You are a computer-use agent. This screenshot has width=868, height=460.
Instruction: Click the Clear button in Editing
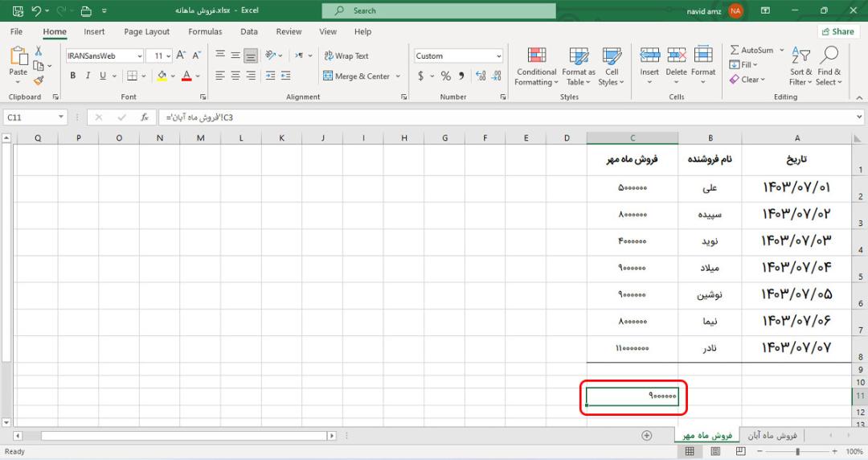point(747,80)
